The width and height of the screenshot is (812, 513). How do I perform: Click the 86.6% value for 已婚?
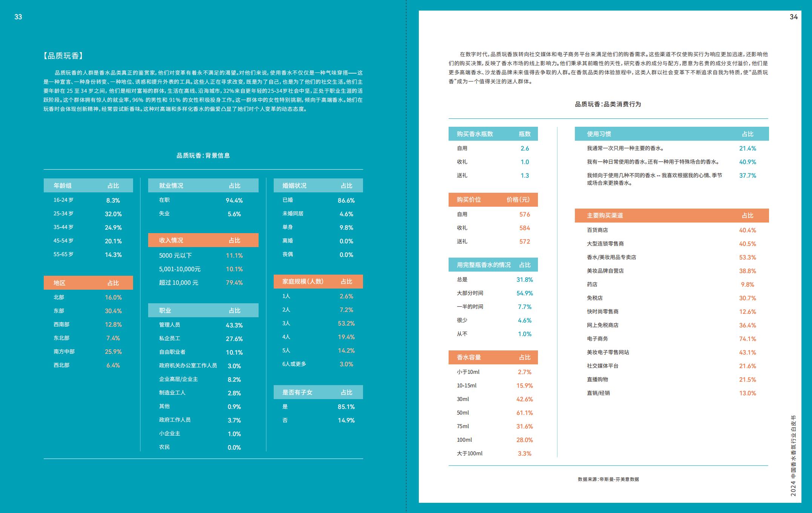[346, 200]
